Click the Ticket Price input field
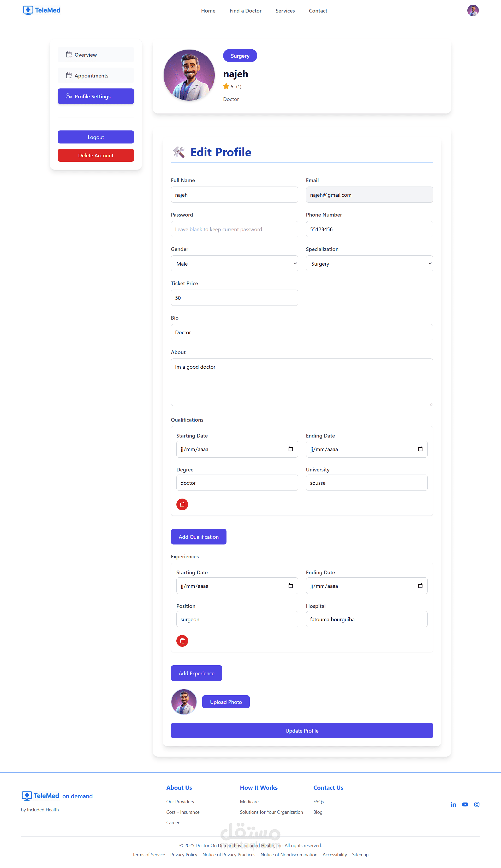Image resolution: width=501 pixels, height=868 pixels. 234,298
